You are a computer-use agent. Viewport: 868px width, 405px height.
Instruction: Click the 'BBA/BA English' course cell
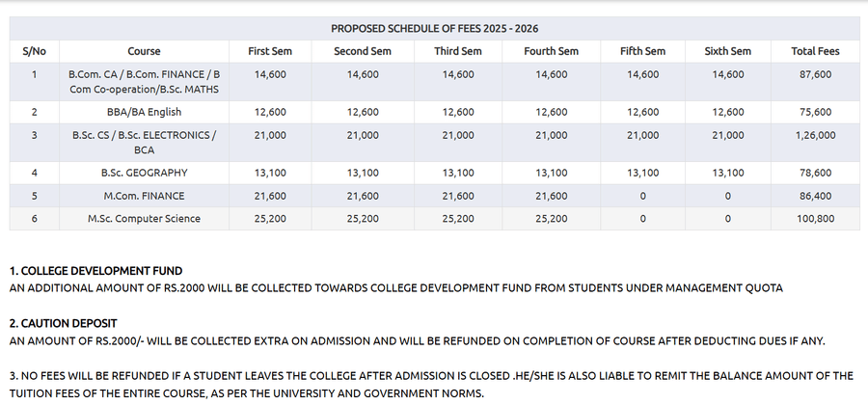(144, 112)
